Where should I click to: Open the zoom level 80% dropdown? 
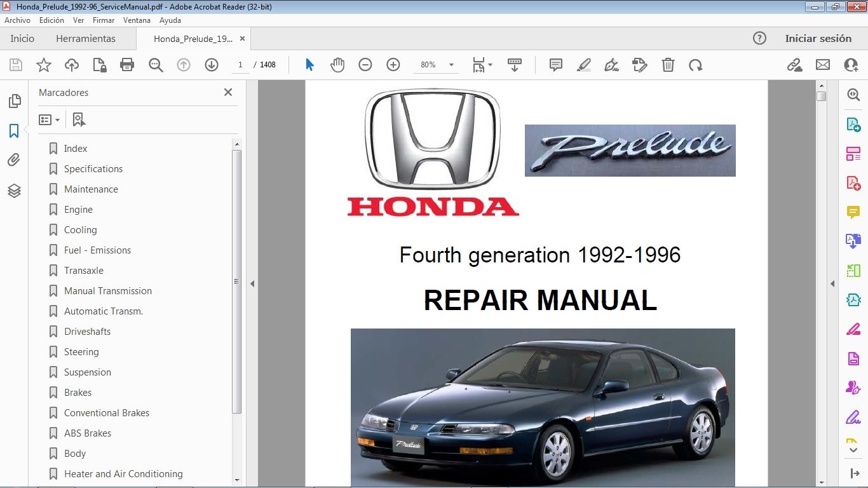pos(436,64)
